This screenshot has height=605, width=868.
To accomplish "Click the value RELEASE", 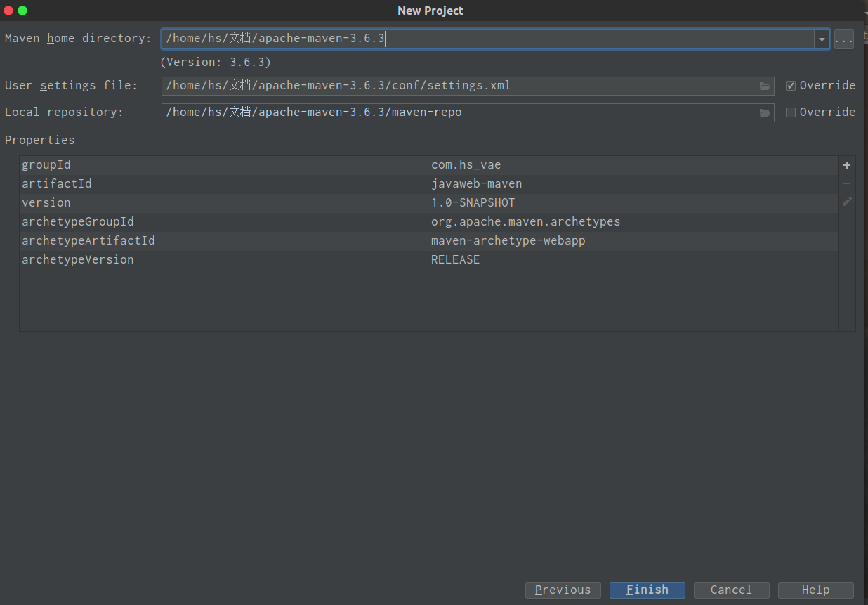I will point(456,260).
